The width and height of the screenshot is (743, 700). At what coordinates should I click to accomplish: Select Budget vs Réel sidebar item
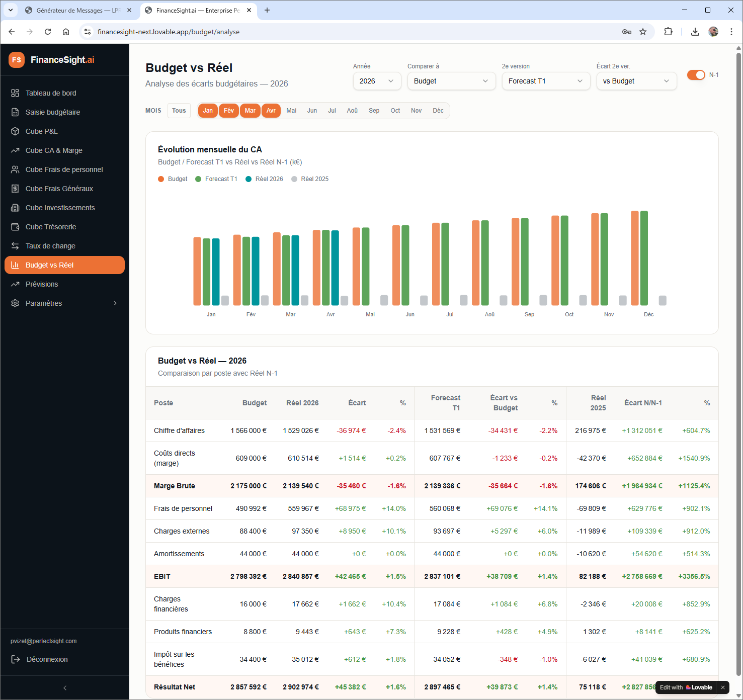click(64, 265)
